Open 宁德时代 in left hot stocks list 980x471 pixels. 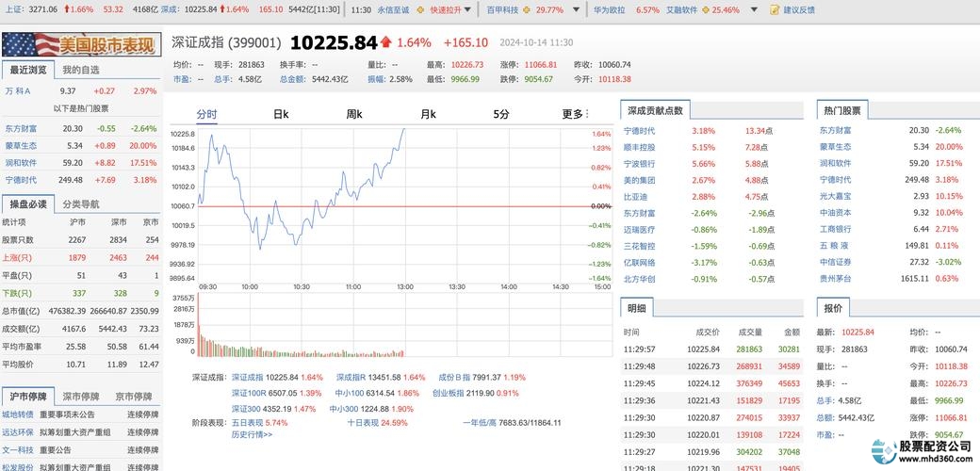point(21,180)
